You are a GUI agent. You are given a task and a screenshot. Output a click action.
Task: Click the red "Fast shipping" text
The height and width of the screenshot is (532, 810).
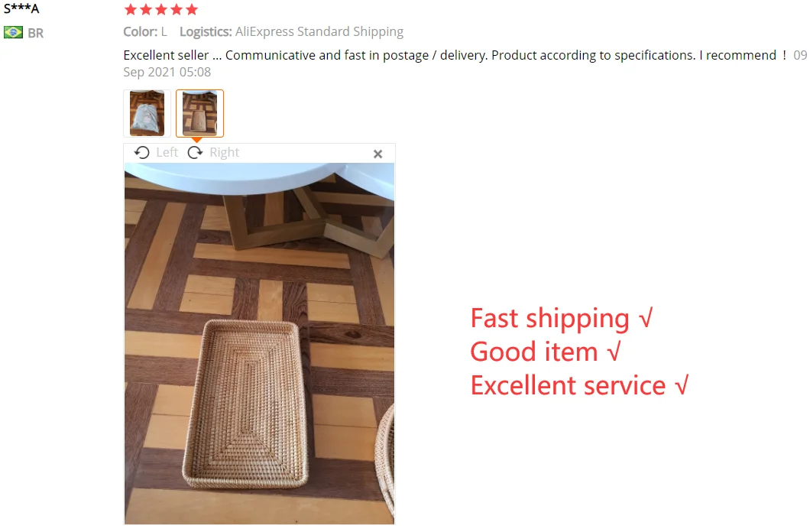tap(549, 318)
